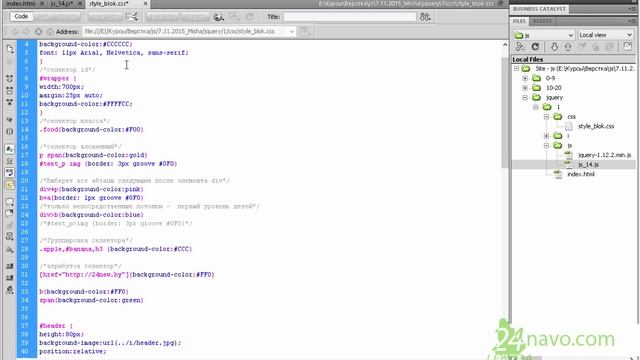Click Refresh Design View icon in document toolbar

pyautogui.click(x=249, y=17)
